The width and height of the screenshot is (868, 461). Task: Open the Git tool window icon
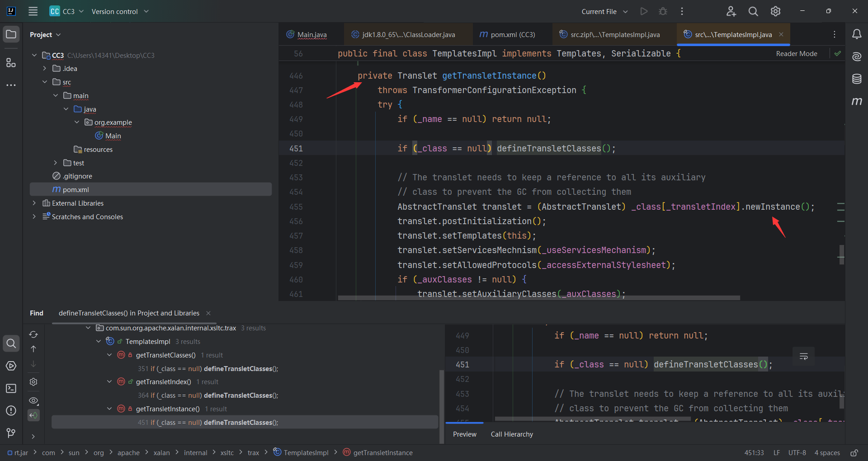(11, 433)
